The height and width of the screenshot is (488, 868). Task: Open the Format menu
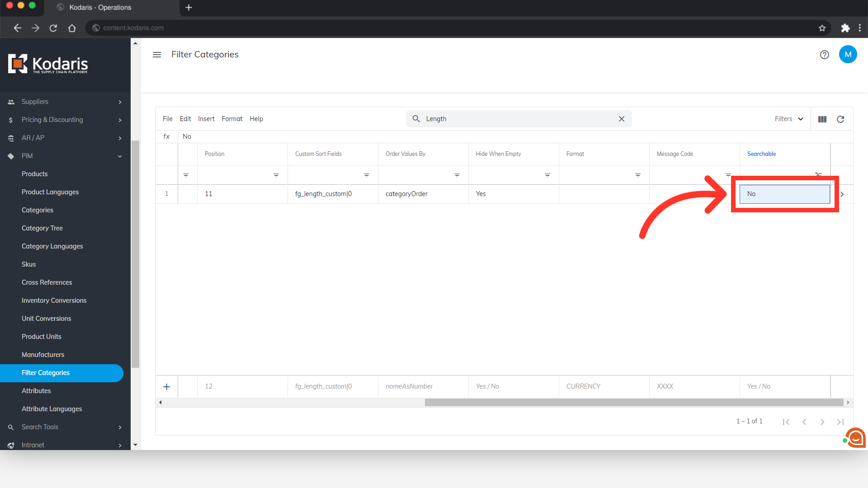click(x=232, y=119)
